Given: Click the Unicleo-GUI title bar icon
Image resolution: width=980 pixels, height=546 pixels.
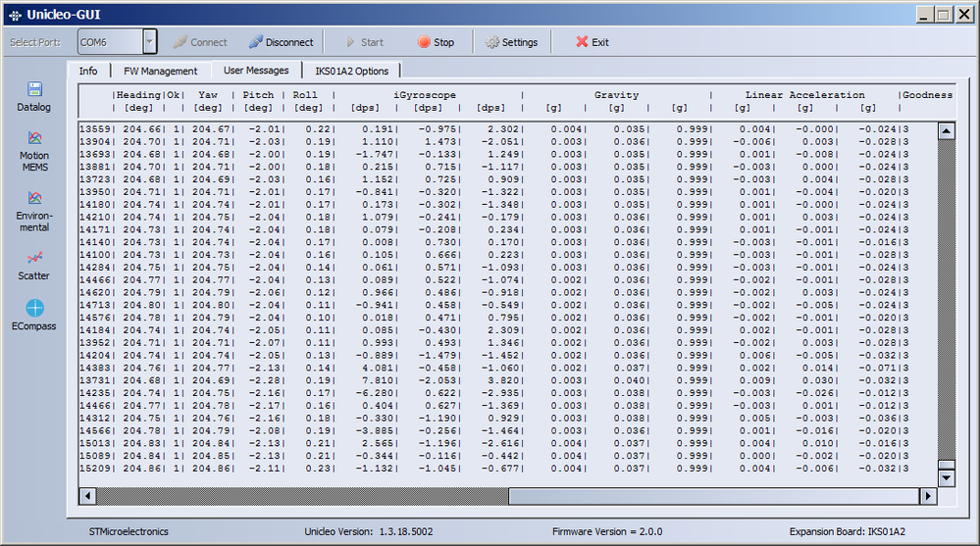Looking at the screenshot, I should [x=15, y=15].
